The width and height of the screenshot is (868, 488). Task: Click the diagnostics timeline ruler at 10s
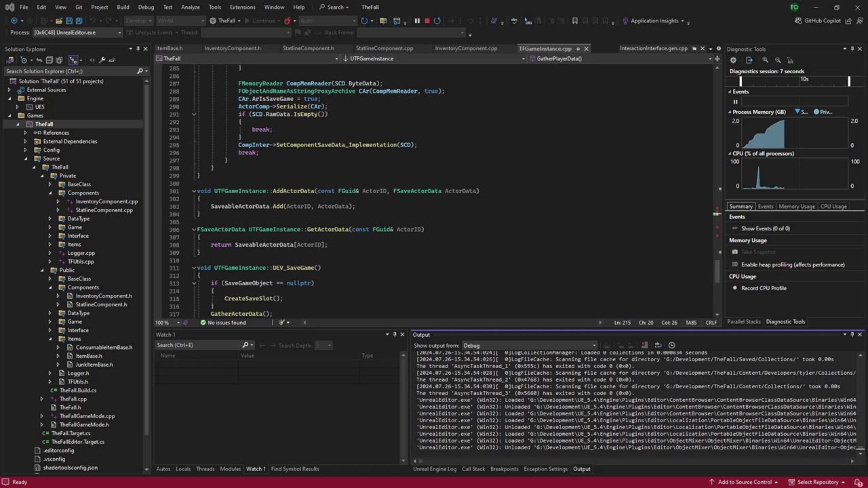[x=804, y=79]
